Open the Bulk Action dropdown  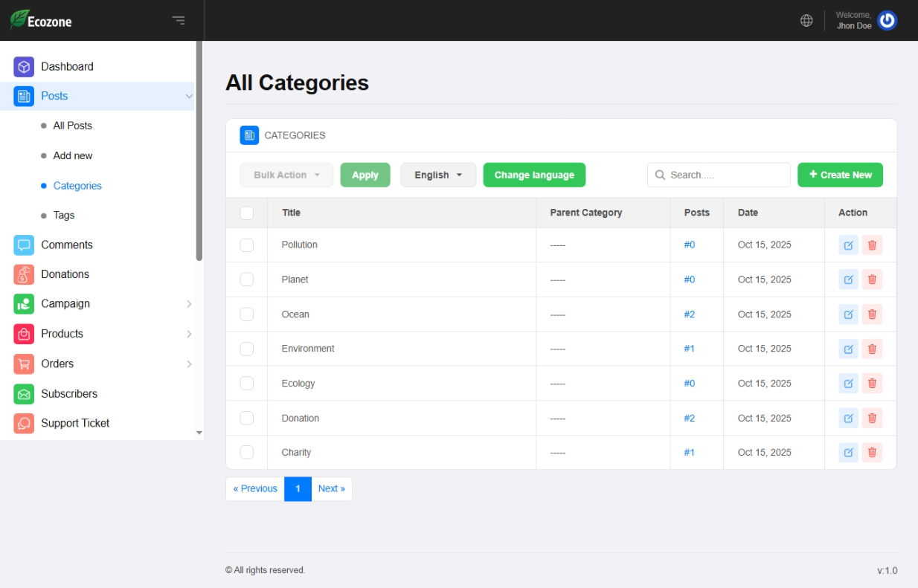coord(286,175)
